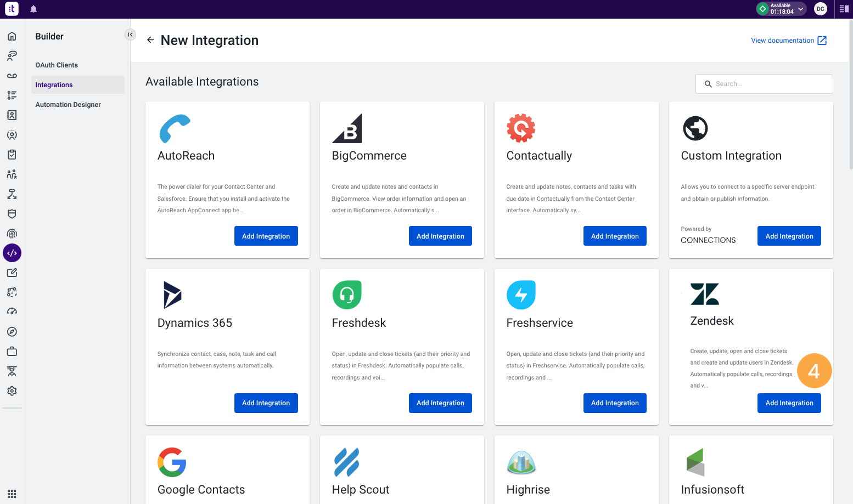Open the fingerprint sidebar icon
This screenshot has width=853, height=504.
12,234
